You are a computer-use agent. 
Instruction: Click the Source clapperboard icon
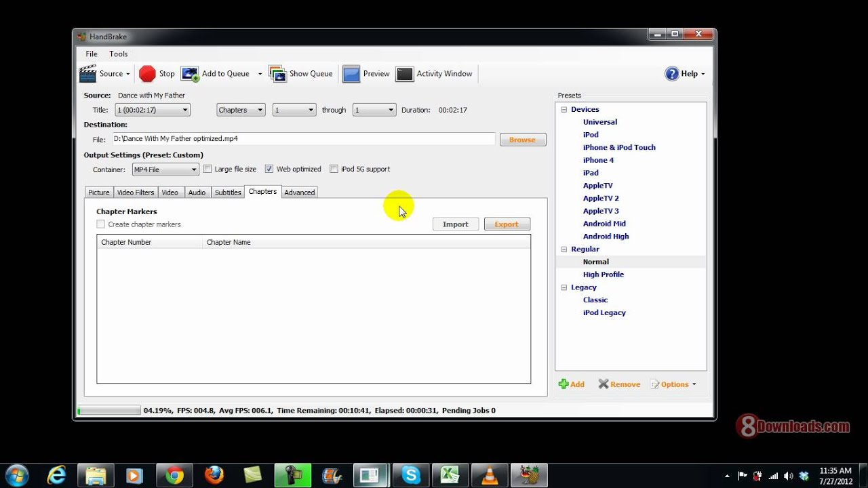(x=87, y=74)
